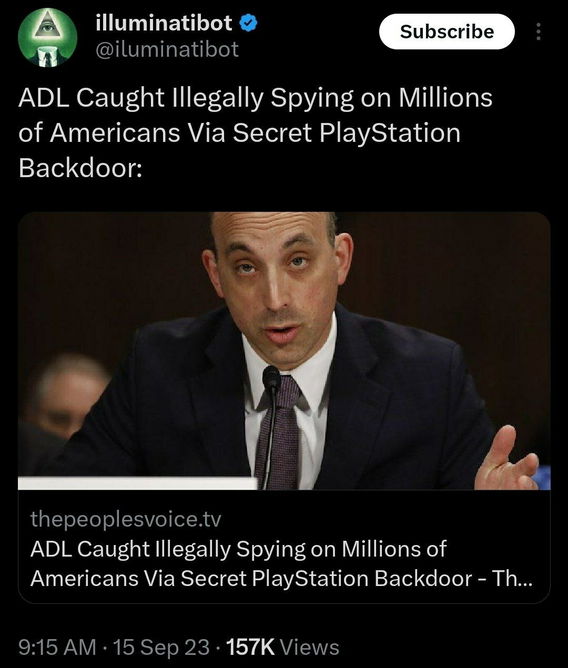The width and height of the screenshot is (568, 668).
Task: Click the word Backdoor in tweet text
Action: click(80, 168)
